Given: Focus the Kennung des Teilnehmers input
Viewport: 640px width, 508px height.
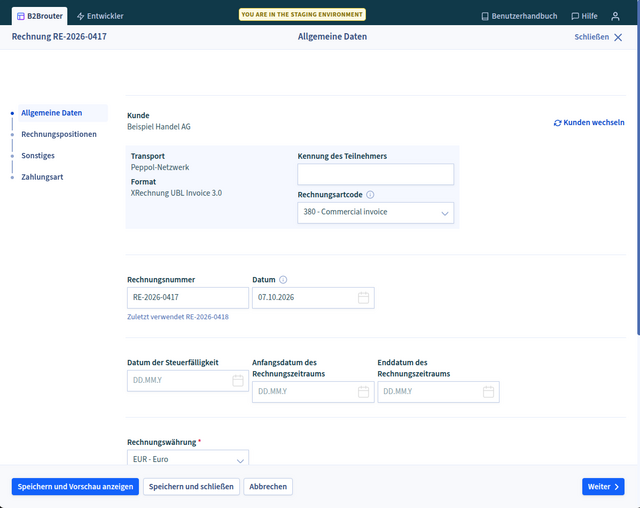Looking at the screenshot, I should coord(376,174).
